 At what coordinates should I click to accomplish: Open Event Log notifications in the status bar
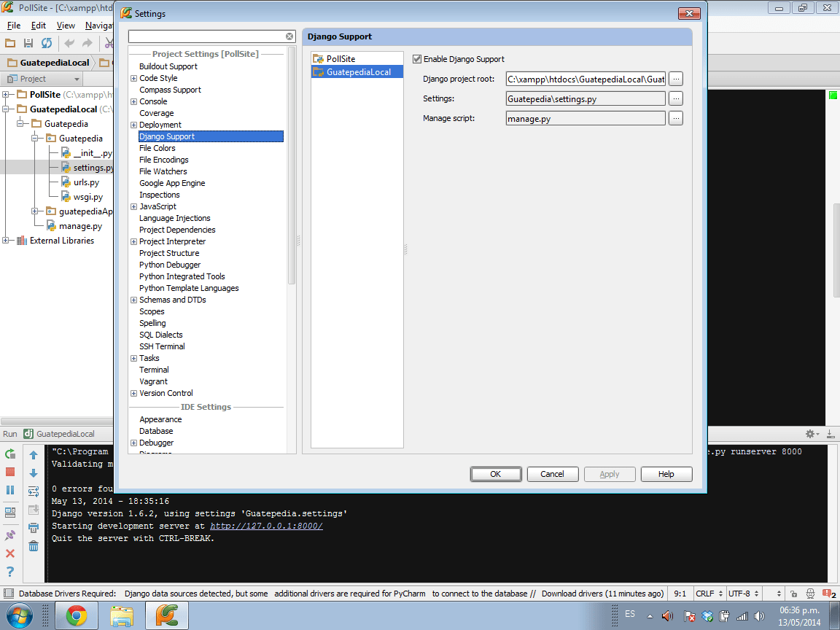tap(828, 593)
